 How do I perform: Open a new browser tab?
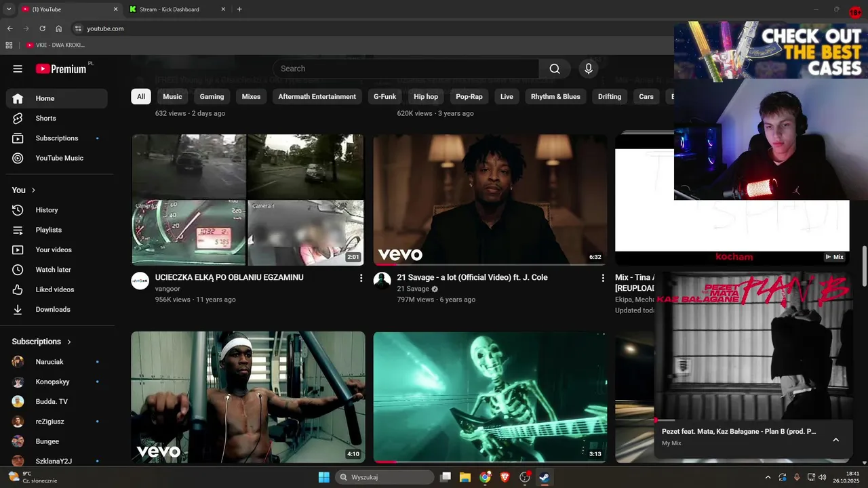coord(239,9)
